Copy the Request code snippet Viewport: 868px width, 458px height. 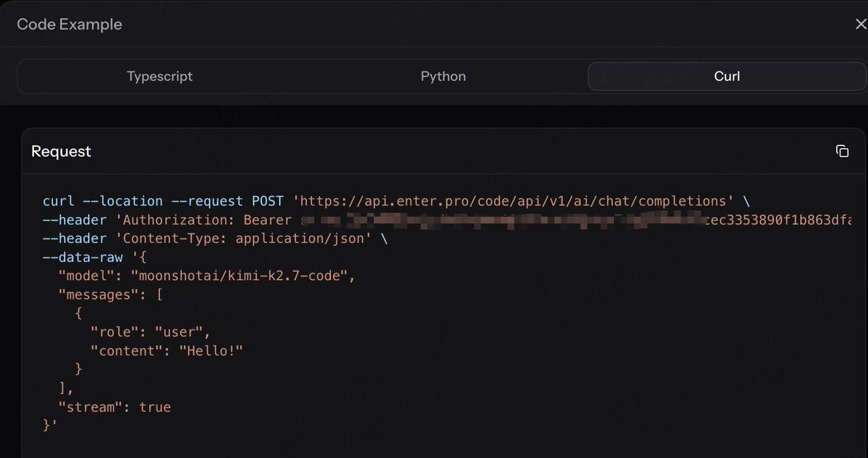pyautogui.click(x=842, y=151)
